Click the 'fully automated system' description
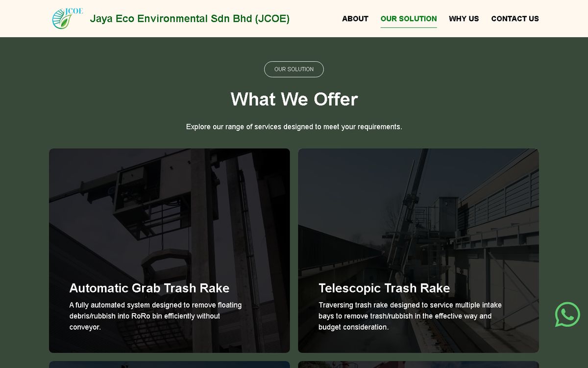The height and width of the screenshot is (368, 588). click(x=156, y=316)
